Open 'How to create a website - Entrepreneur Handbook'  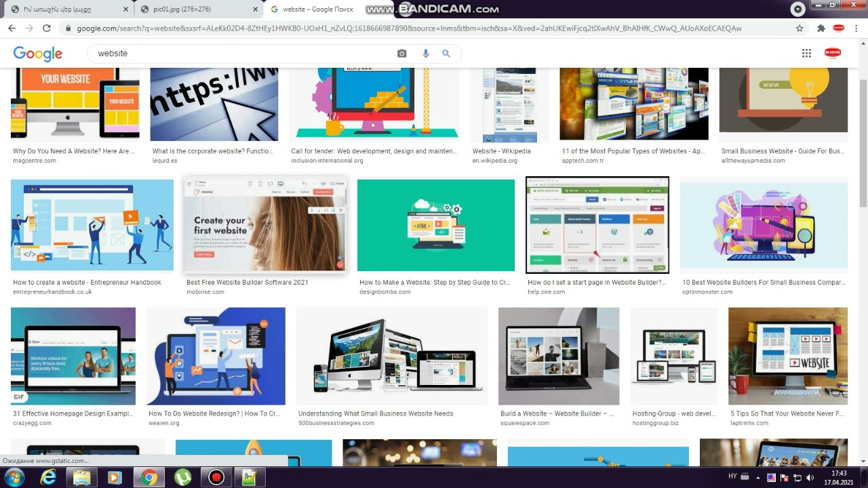87,282
